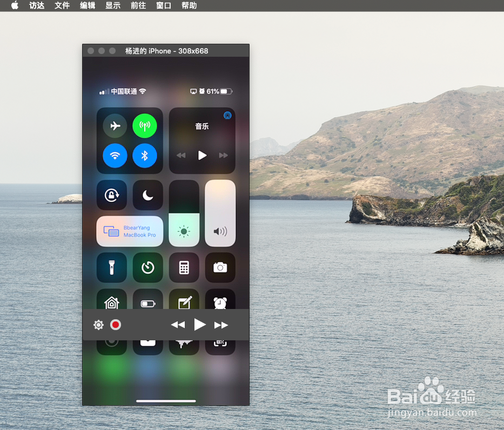504x430 pixels.
Task: Play music in the Music widget
Action: click(x=202, y=156)
